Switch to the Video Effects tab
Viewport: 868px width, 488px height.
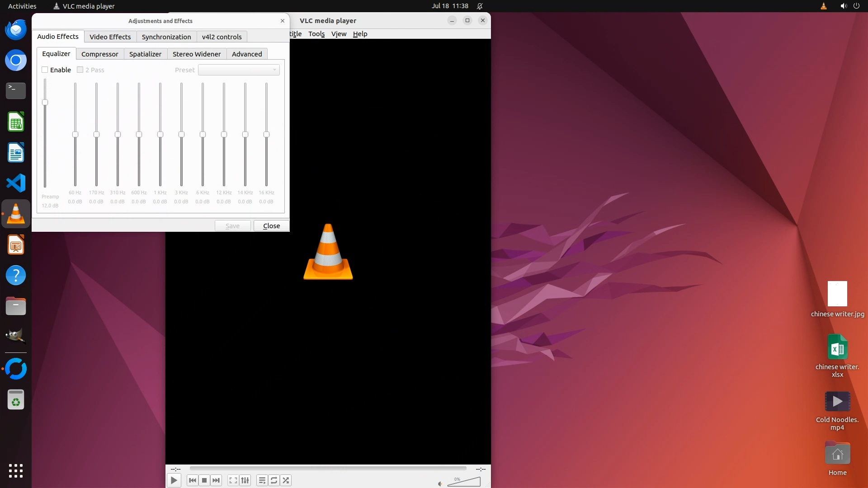pyautogui.click(x=110, y=37)
